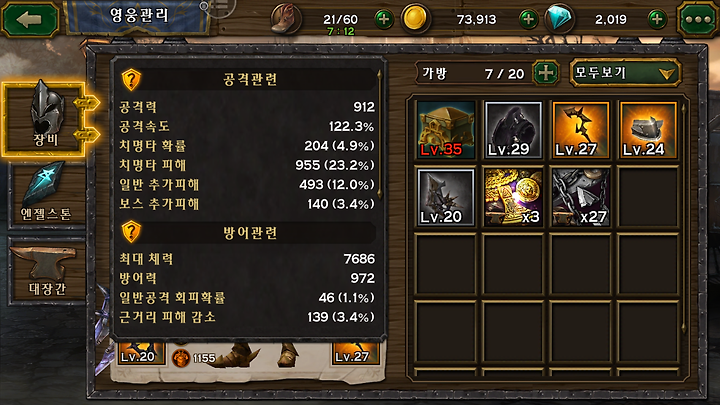The width and height of the screenshot is (720, 405).
Task: Switch to the 장비 equipment tab
Action: pos(45,119)
